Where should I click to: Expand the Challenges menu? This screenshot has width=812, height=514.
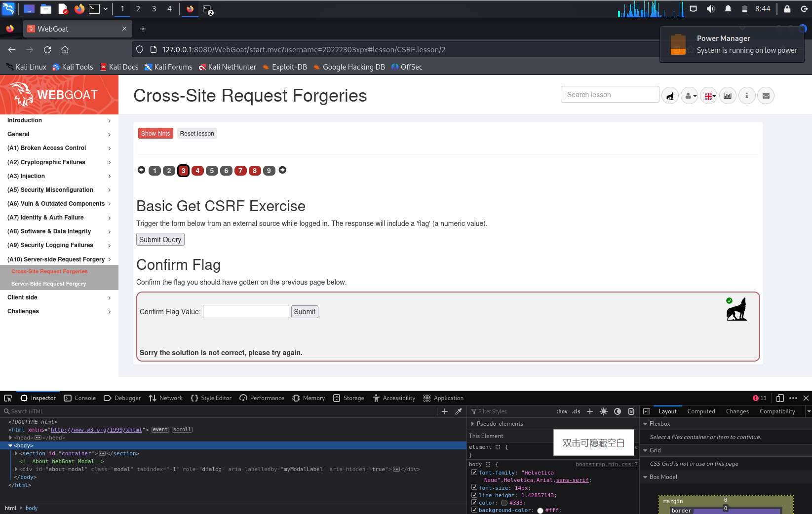[59, 311]
